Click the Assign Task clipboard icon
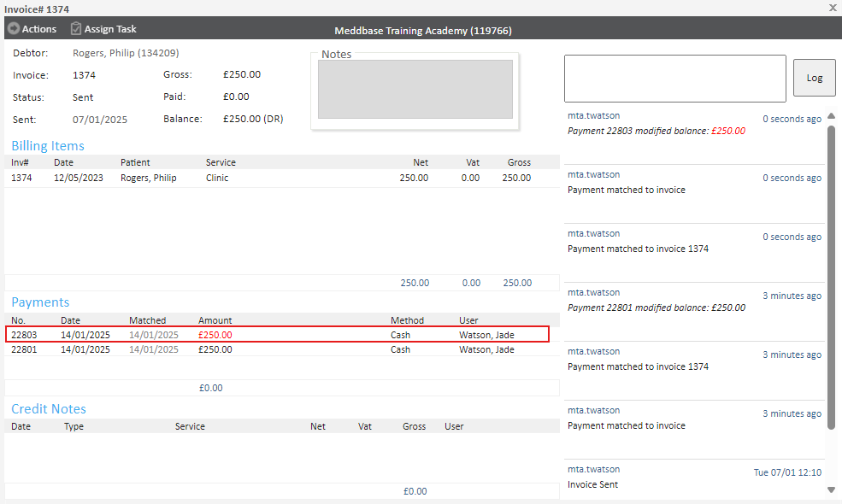 tap(76, 29)
